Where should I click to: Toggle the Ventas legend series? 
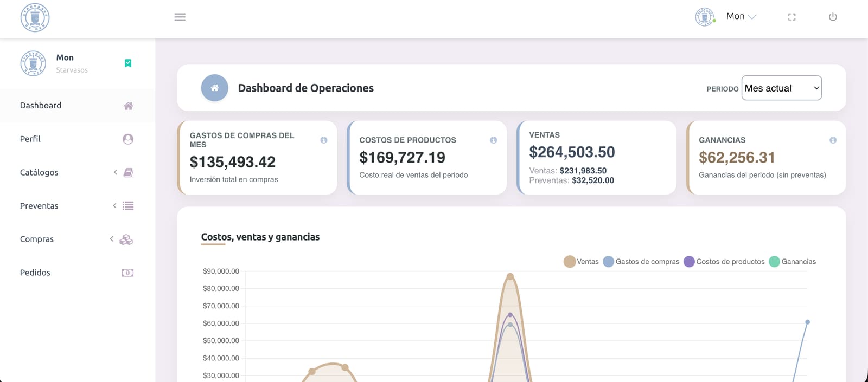pyautogui.click(x=581, y=262)
